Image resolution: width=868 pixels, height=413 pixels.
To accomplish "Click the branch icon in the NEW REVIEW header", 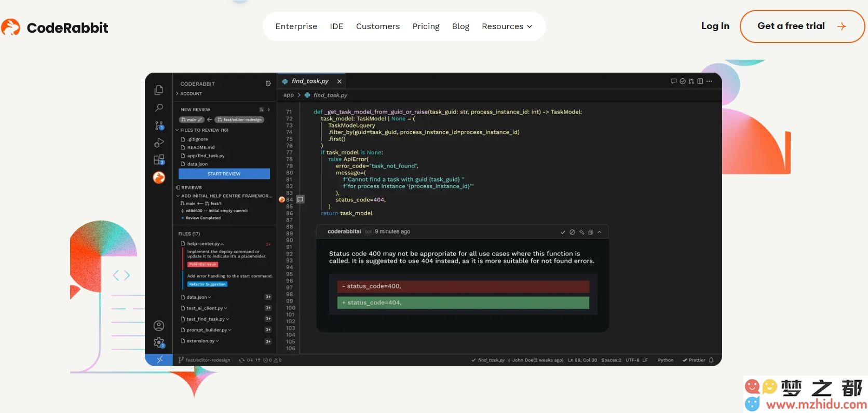I will 262,109.
